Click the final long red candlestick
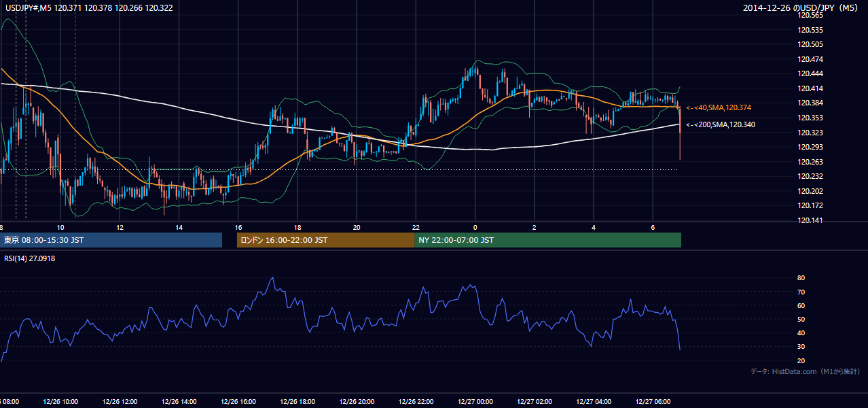868x408 pixels. tap(679, 133)
